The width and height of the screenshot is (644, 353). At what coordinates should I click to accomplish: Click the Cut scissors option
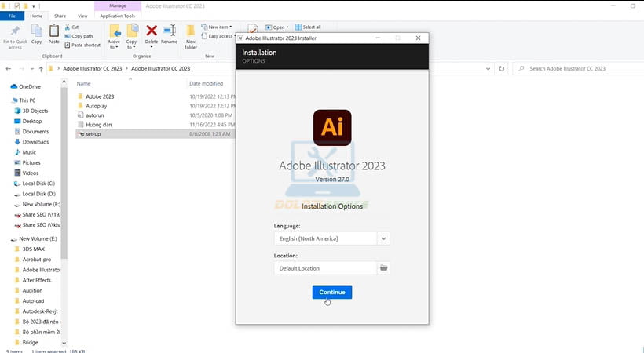pos(75,27)
